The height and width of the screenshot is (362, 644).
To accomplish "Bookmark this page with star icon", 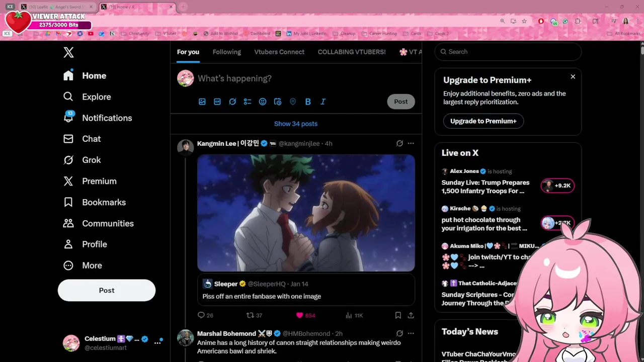I will [x=524, y=21].
